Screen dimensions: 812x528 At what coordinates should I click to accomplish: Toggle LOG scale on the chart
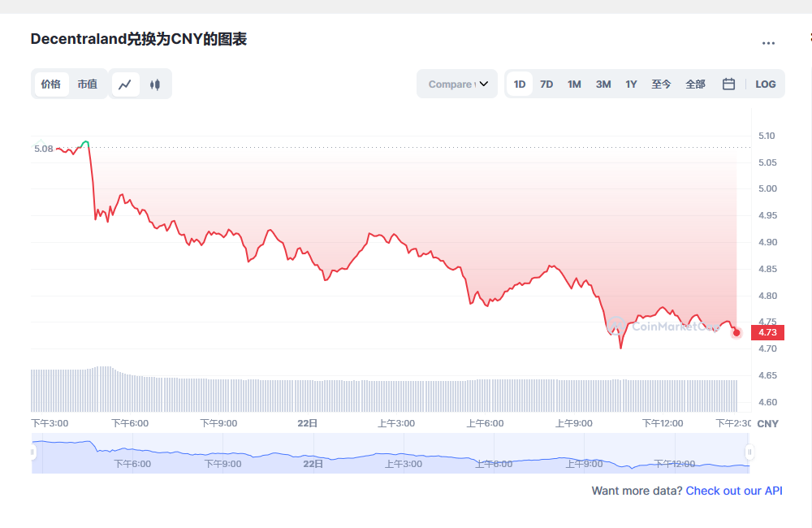(x=766, y=84)
